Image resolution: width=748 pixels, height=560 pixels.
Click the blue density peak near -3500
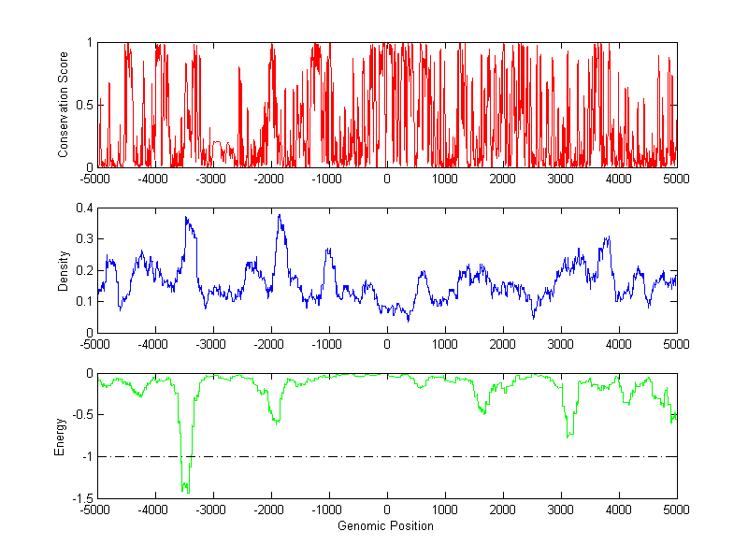tap(186, 219)
